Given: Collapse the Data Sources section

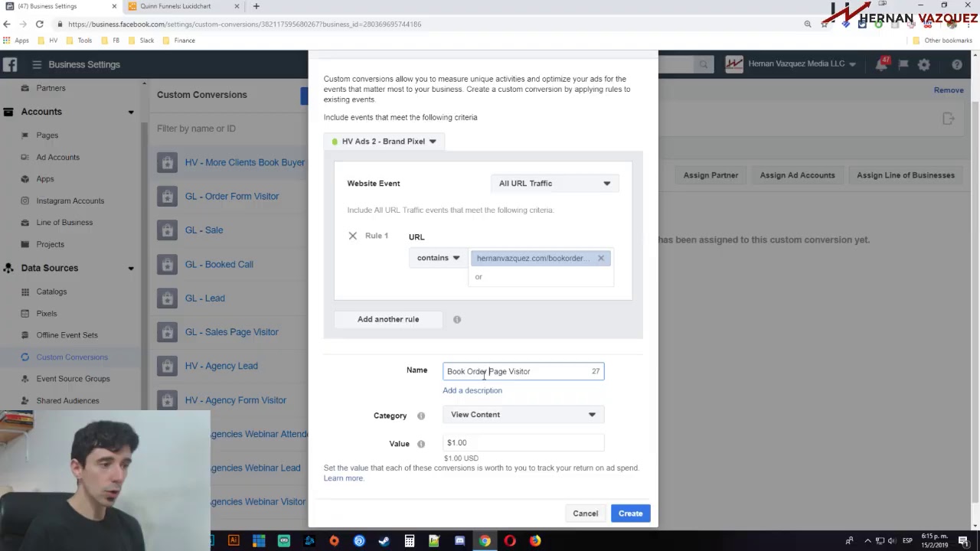Looking at the screenshot, I should pyautogui.click(x=131, y=268).
